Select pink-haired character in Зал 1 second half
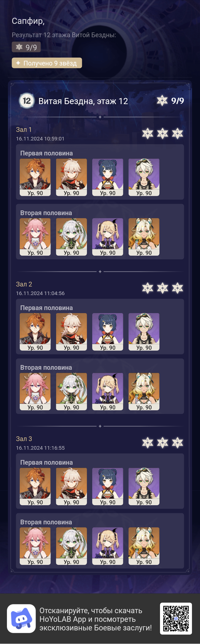The height and width of the screenshot is (644, 200). [35, 237]
